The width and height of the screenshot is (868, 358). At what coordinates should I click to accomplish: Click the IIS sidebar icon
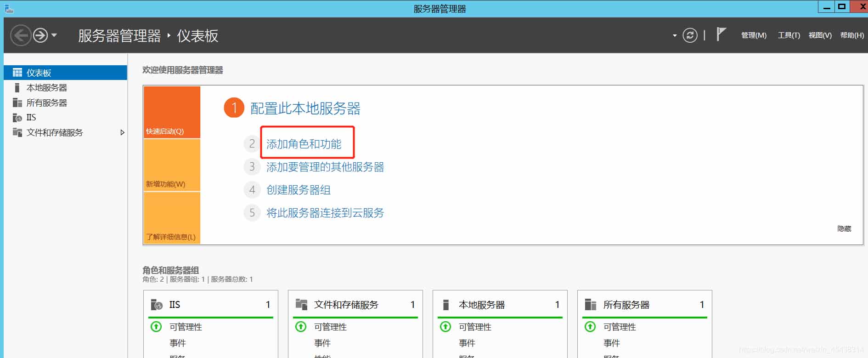(17, 118)
